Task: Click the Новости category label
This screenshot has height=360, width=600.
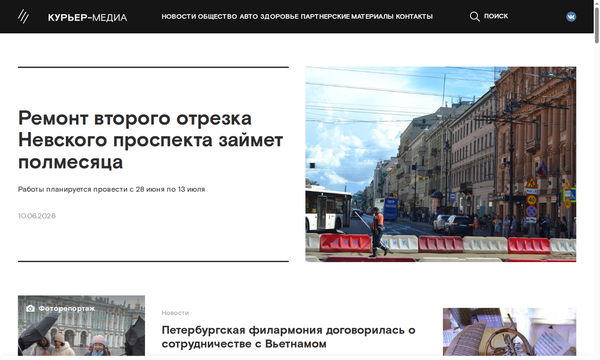Action: [x=175, y=313]
